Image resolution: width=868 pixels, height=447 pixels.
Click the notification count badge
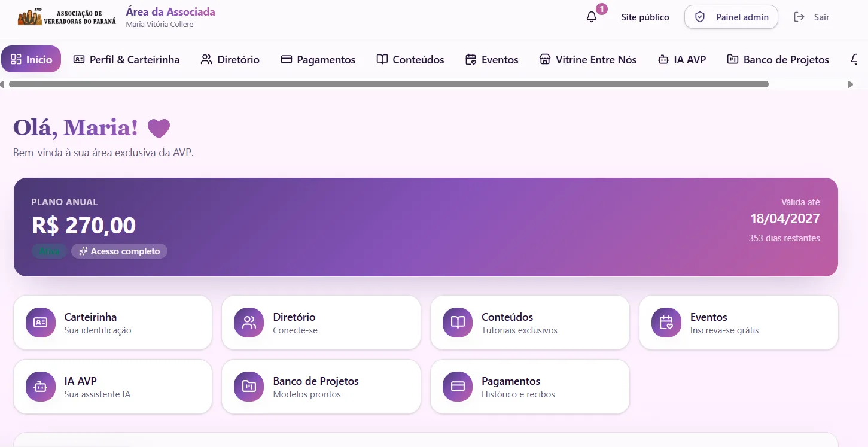coord(602,9)
